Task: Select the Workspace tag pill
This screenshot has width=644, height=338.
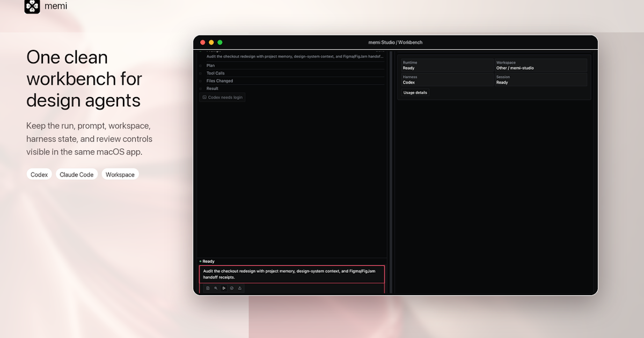Action: (x=120, y=174)
